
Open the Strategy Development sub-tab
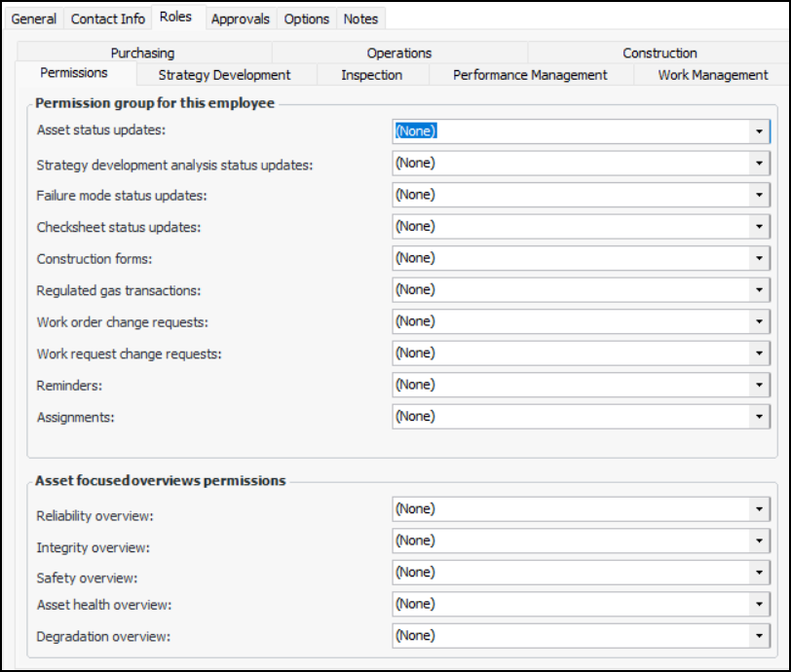tap(224, 75)
